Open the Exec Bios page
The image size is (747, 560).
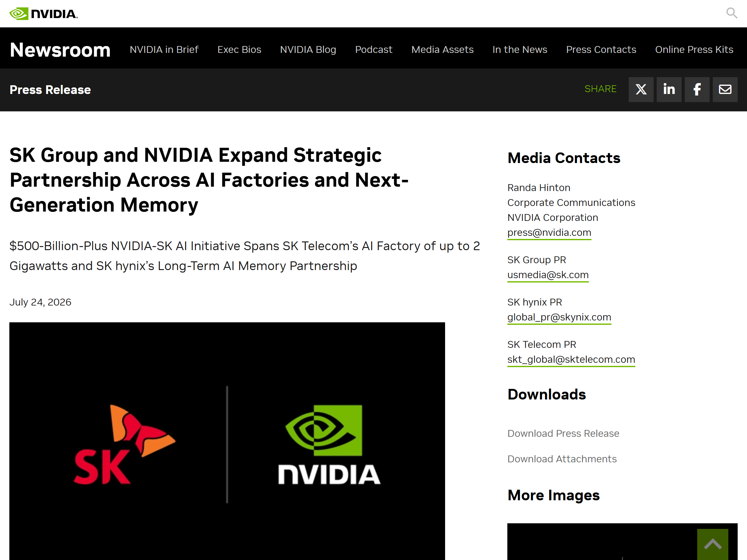(239, 49)
